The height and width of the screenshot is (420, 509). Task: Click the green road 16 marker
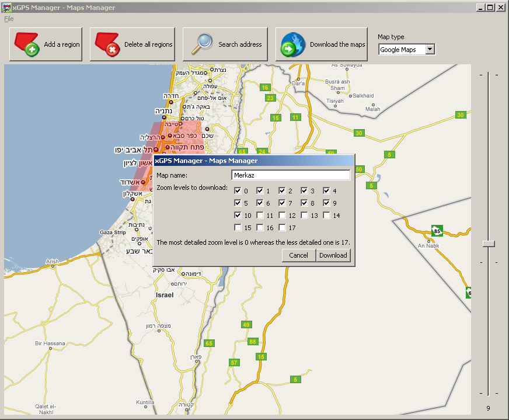coord(265,88)
